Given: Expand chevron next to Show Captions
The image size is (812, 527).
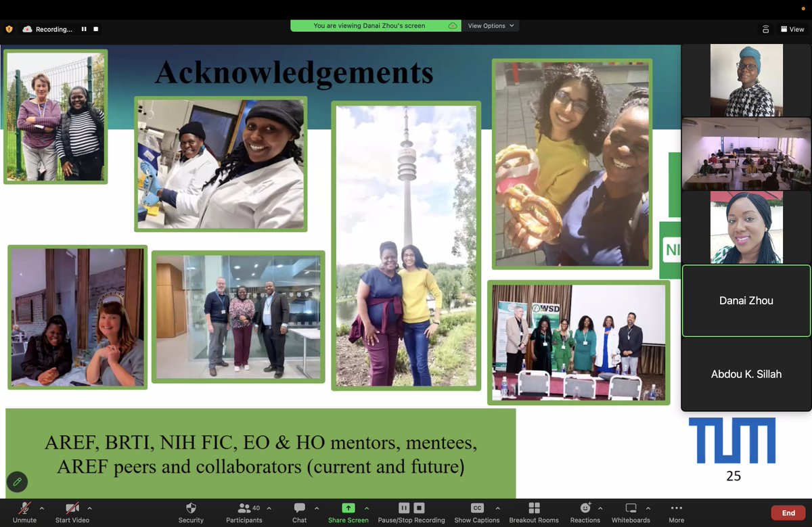Looking at the screenshot, I should click(497, 508).
